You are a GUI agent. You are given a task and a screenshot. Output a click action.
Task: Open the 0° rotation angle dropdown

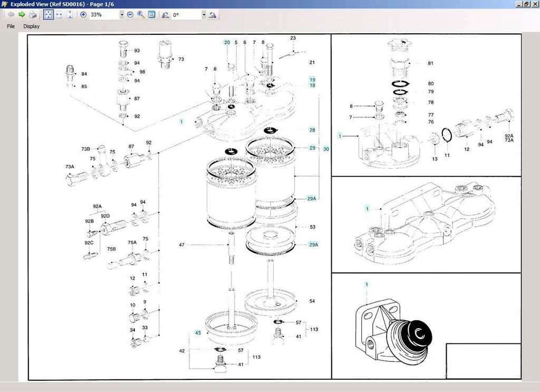[204, 15]
